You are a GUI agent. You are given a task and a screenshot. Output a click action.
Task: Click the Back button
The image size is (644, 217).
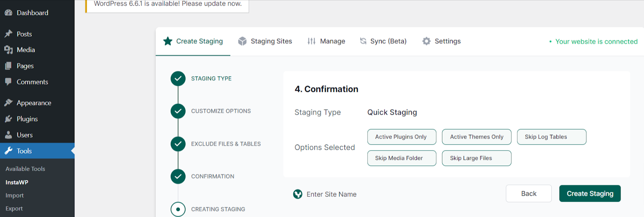click(528, 194)
